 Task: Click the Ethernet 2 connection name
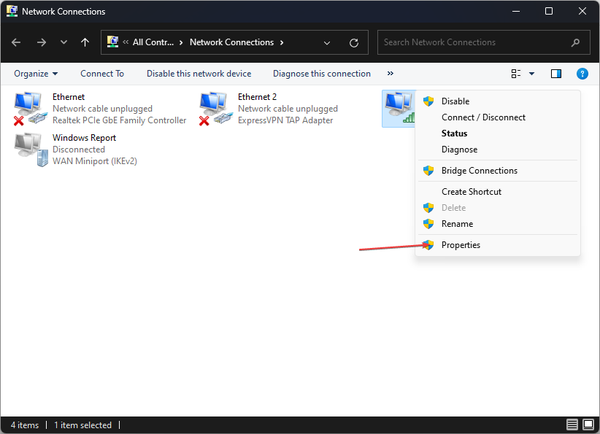(x=257, y=97)
